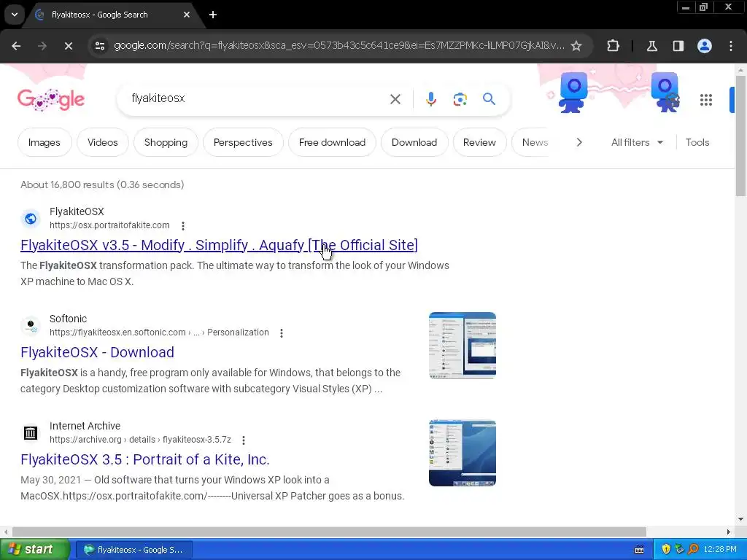Screen dimensions: 747x560
Task: Open the tab search dropdown arrow
Action: click(x=15, y=15)
